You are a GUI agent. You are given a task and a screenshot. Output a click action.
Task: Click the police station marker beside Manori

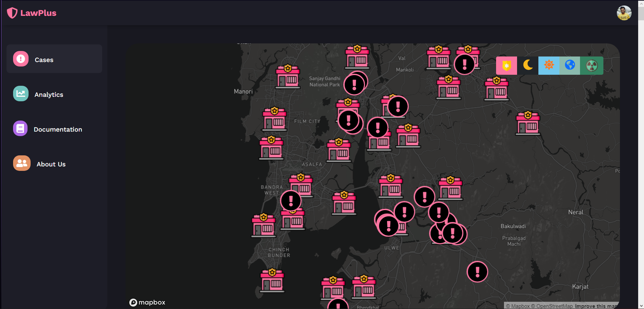pyautogui.click(x=288, y=76)
